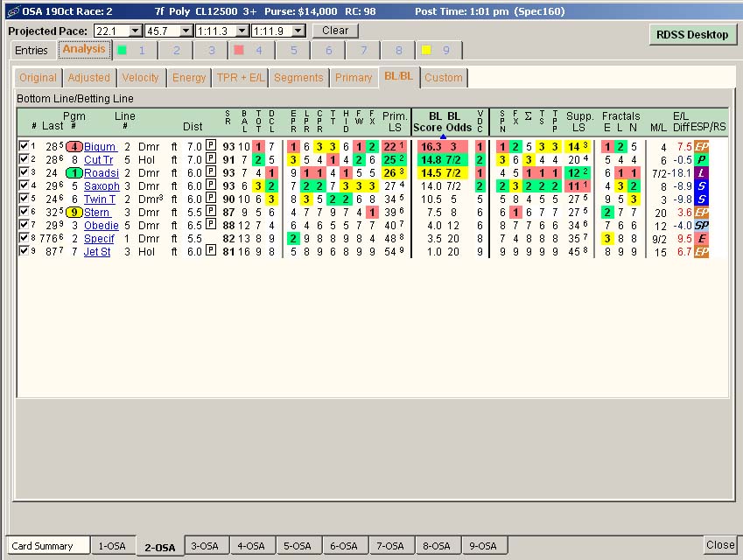Click the Clear button
This screenshot has width=743, height=560.
coord(335,31)
